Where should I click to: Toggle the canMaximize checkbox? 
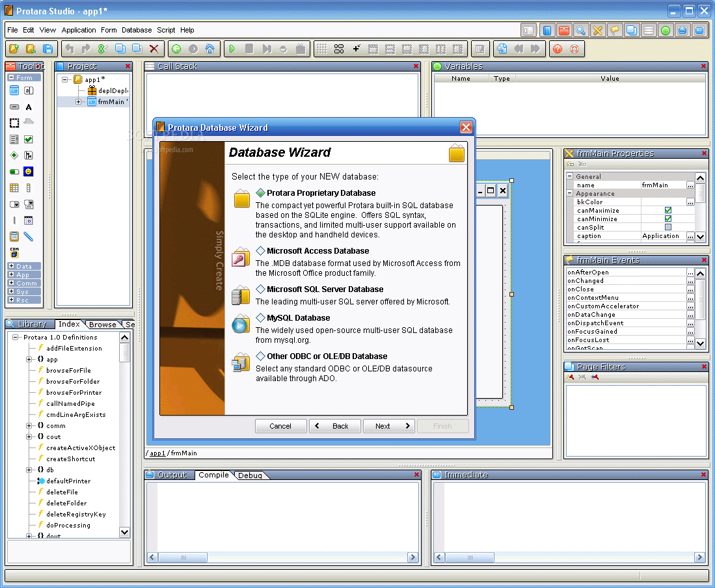(668, 210)
